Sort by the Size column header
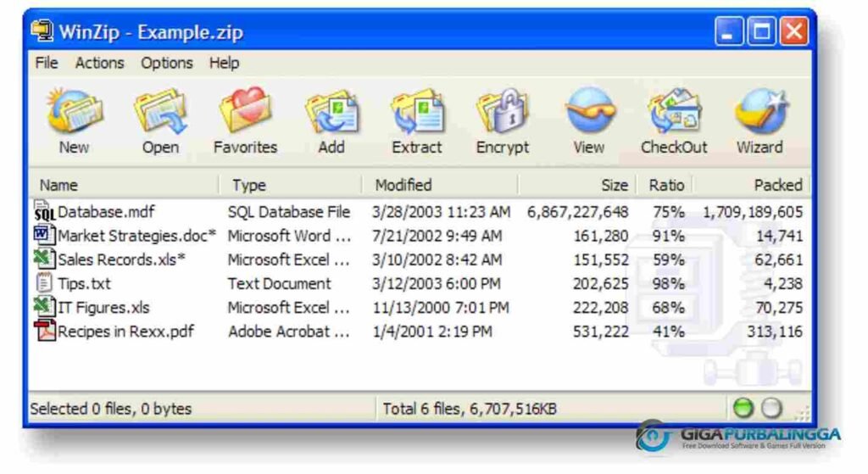The image size is (868, 474). coord(577,185)
